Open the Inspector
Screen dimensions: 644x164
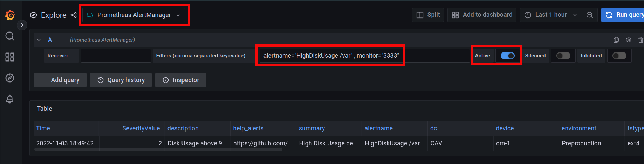(x=181, y=80)
